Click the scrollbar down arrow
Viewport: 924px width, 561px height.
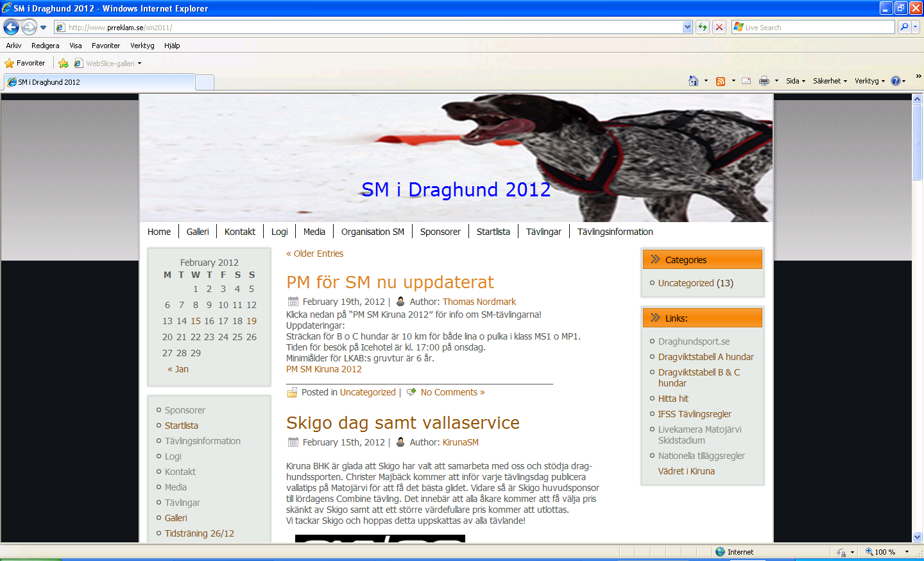(x=918, y=537)
